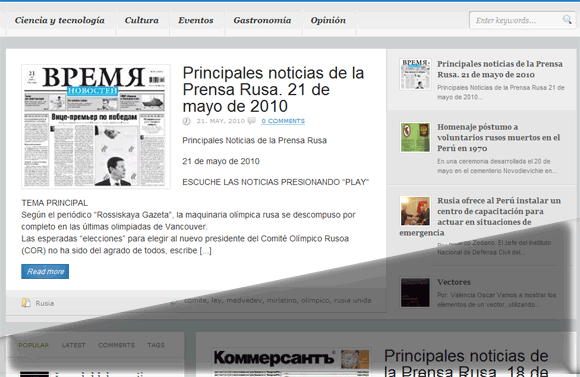
Task: Open the Opinión section
Action: coord(328,20)
